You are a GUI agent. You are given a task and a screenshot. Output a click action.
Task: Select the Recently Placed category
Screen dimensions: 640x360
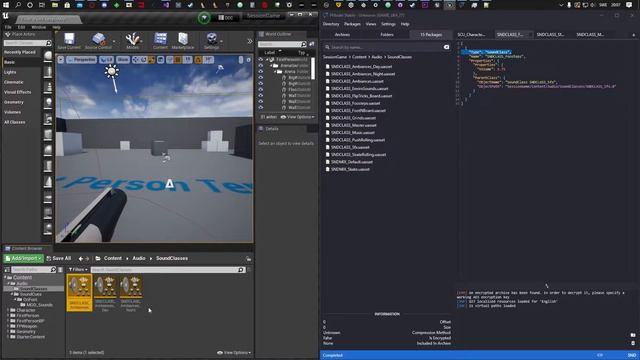[20, 52]
